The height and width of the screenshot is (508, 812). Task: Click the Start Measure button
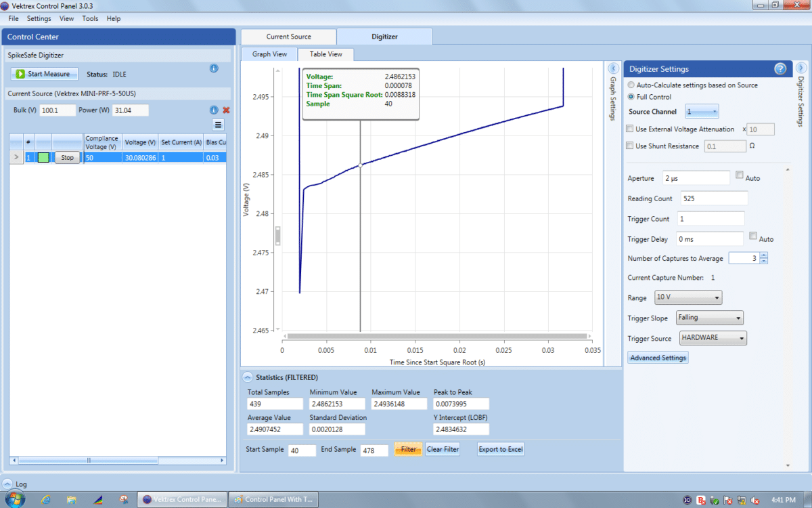coord(45,74)
